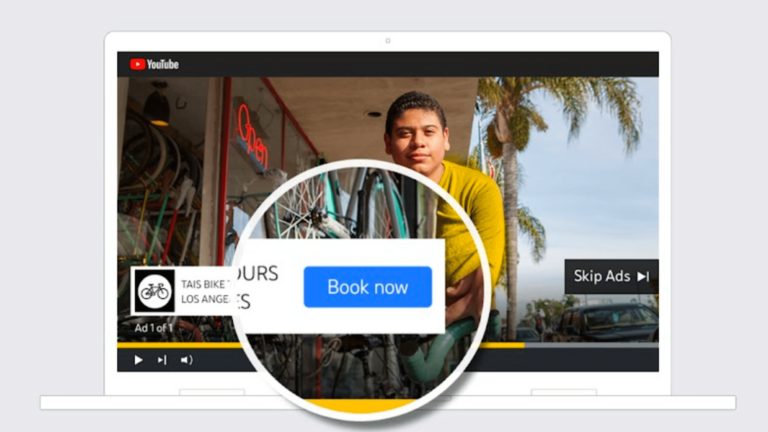Click the parked car in the video frame
The width and height of the screenshot is (768, 432).
tap(607, 322)
